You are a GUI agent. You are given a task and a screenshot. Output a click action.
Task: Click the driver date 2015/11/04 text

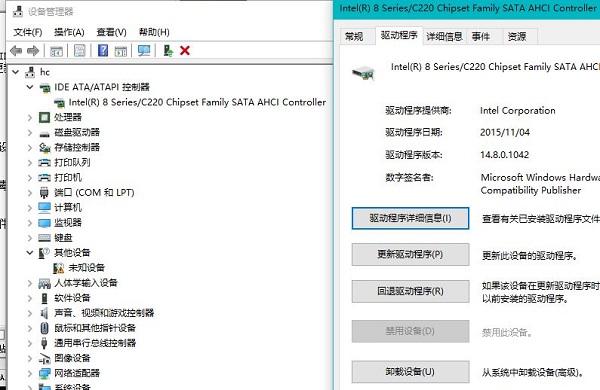[505, 132]
